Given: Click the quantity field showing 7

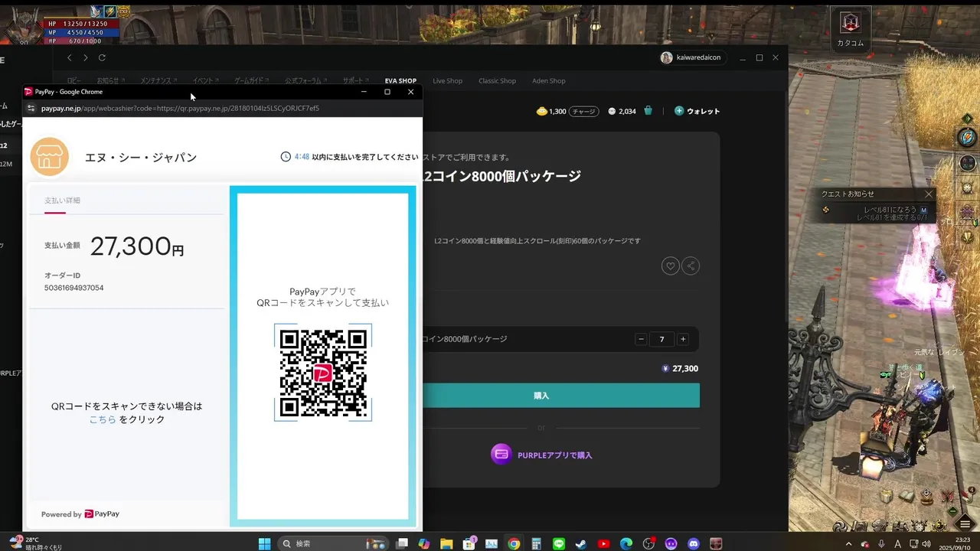Looking at the screenshot, I should coord(661,339).
